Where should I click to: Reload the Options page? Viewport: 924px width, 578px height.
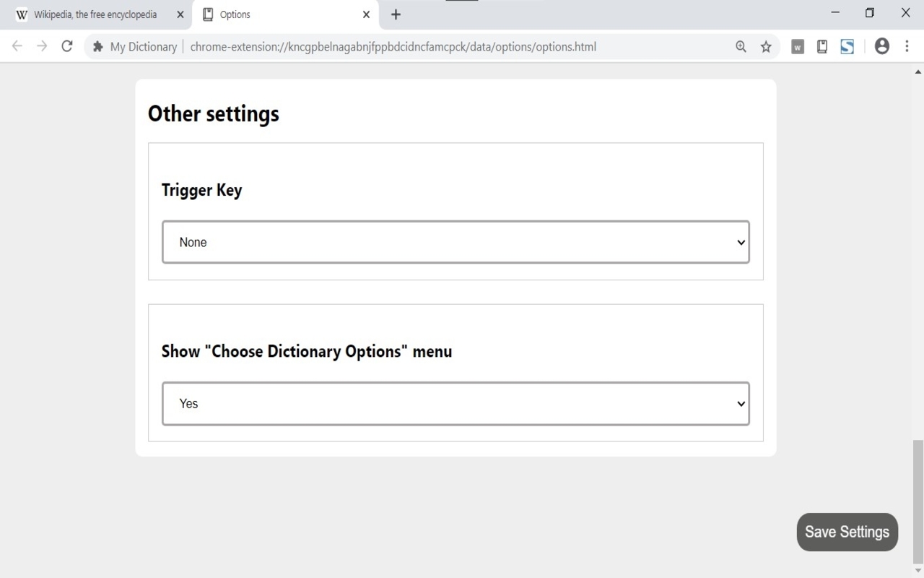[x=67, y=46]
